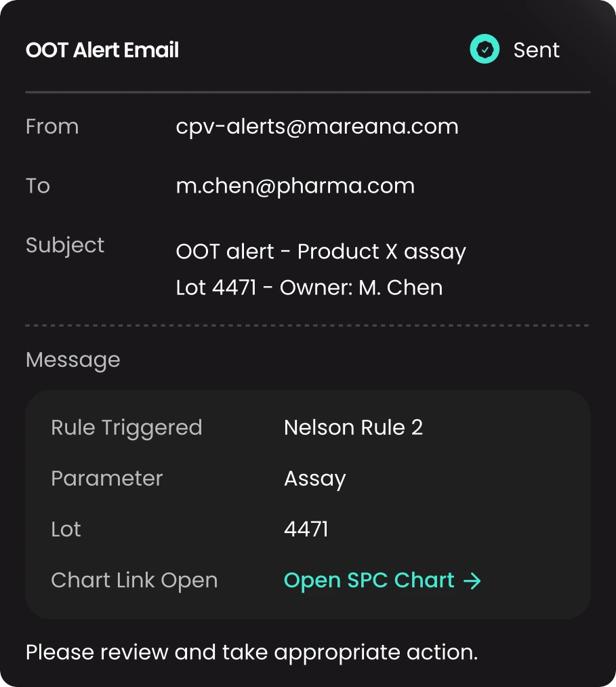The width and height of the screenshot is (616, 687).
Task: Click the To field label
Action: pyautogui.click(x=38, y=186)
